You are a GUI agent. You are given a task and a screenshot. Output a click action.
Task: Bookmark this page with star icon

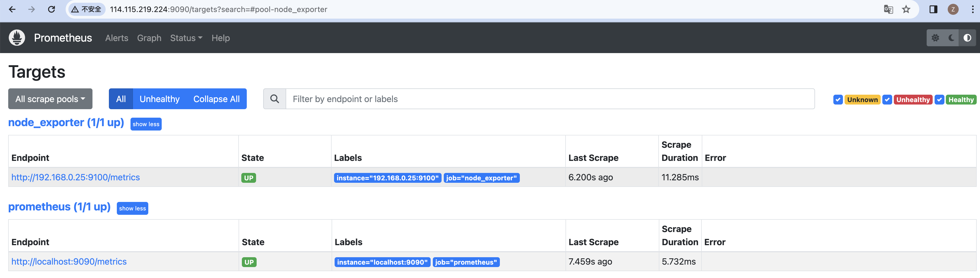(906, 9)
